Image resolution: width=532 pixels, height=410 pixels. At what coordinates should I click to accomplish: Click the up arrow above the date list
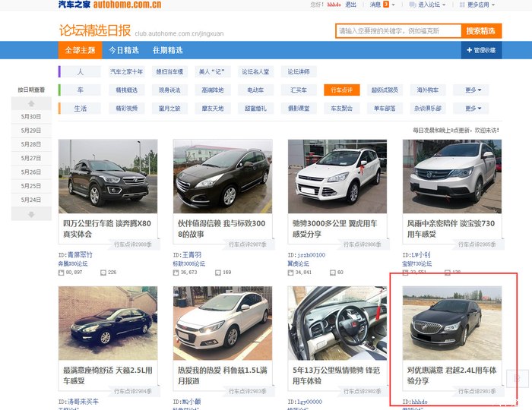point(31,102)
